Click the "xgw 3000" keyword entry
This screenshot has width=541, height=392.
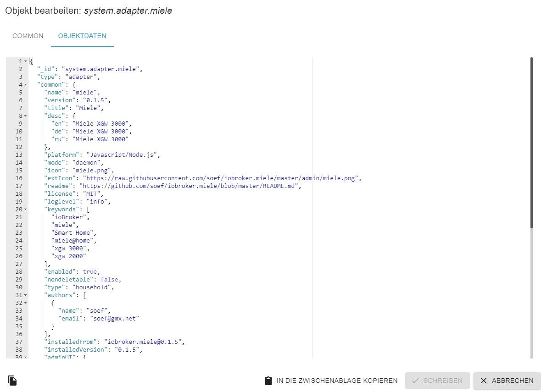pyautogui.click(x=70, y=248)
